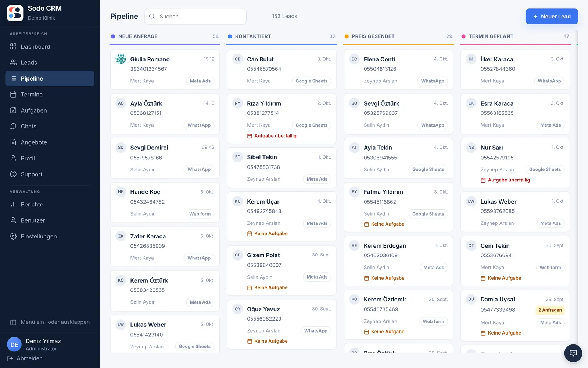Navigate to Angebote
The height and width of the screenshot is (368, 588).
[50, 142]
